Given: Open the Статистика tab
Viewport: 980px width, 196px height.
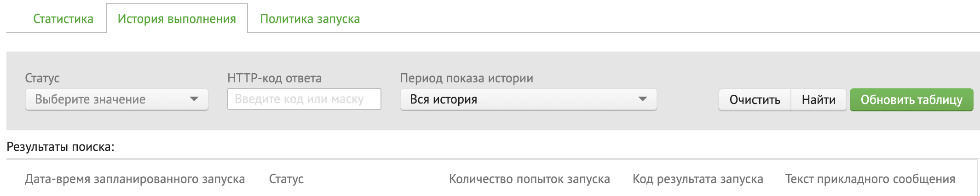Looking at the screenshot, I should (63, 19).
